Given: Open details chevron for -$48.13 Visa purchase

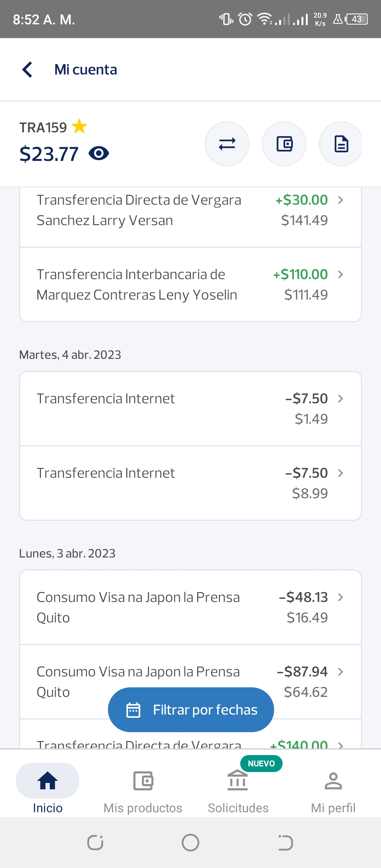Looking at the screenshot, I should (x=340, y=597).
